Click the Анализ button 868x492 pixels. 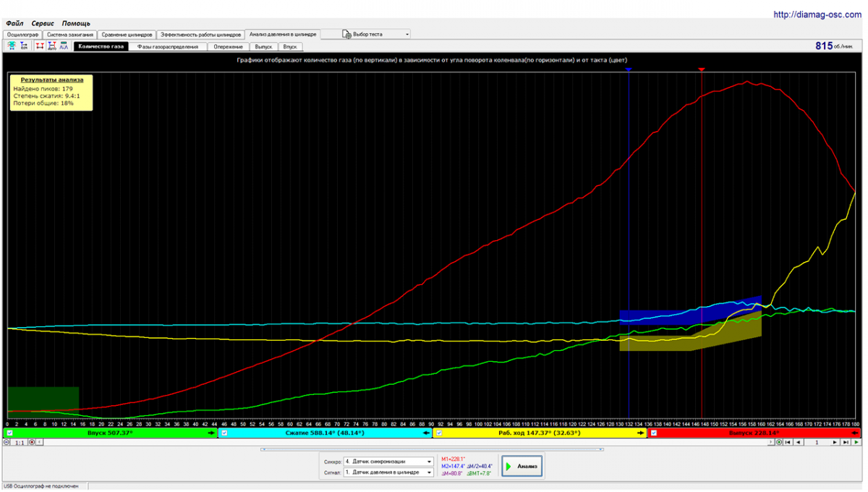522,467
